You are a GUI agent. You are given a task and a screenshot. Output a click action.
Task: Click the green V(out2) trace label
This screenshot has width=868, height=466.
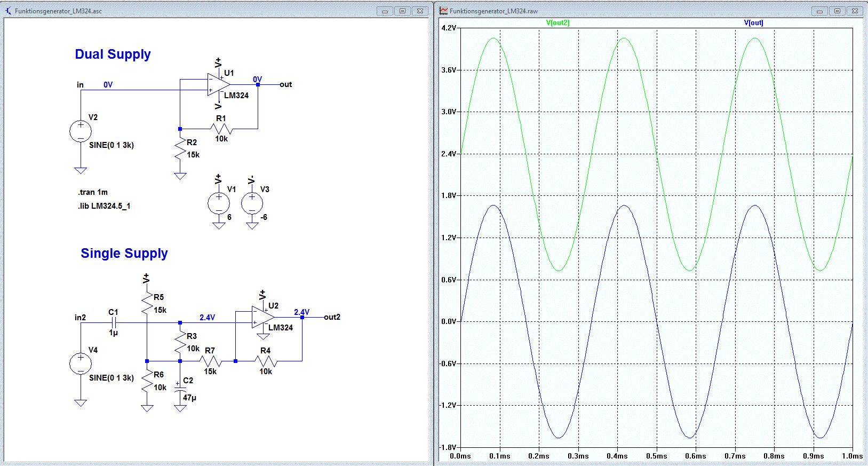tap(558, 23)
